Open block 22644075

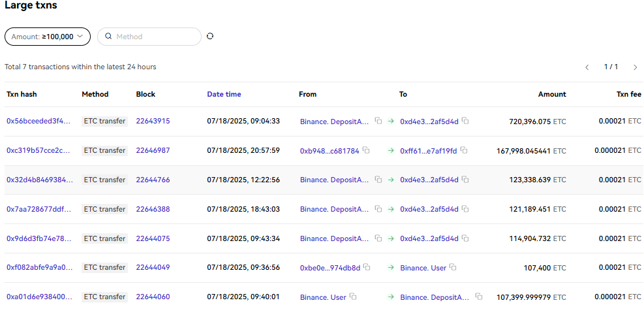pyautogui.click(x=153, y=238)
